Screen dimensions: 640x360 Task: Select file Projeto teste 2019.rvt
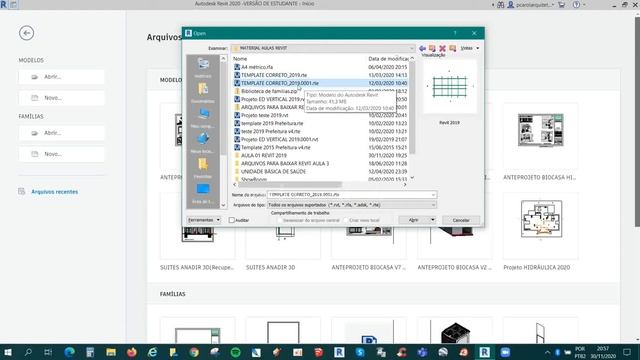(x=264, y=115)
